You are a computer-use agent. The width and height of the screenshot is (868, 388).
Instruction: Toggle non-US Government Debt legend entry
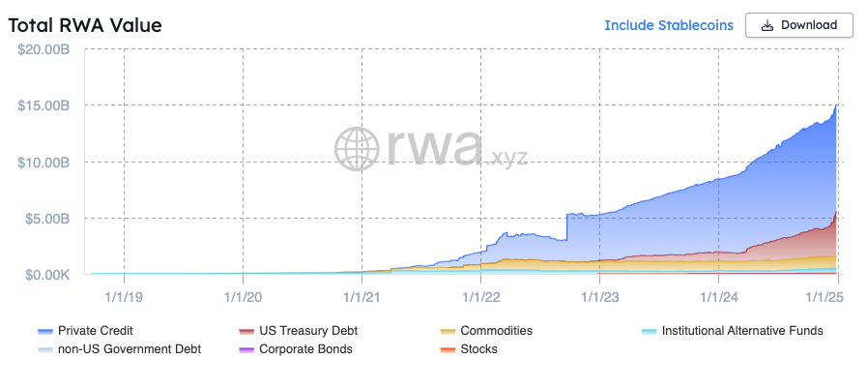pyautogui.click(x=119, y=349)
